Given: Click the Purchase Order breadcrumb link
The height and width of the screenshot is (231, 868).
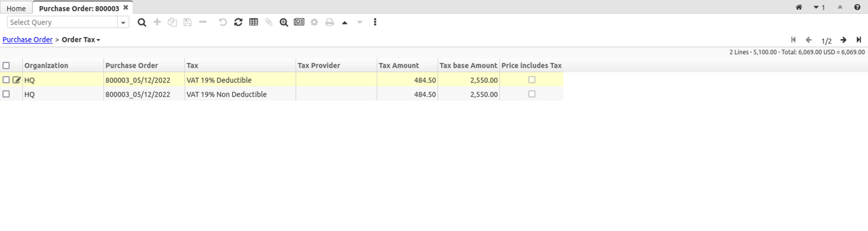Looking at the screenshot, I should pos(28,40).
